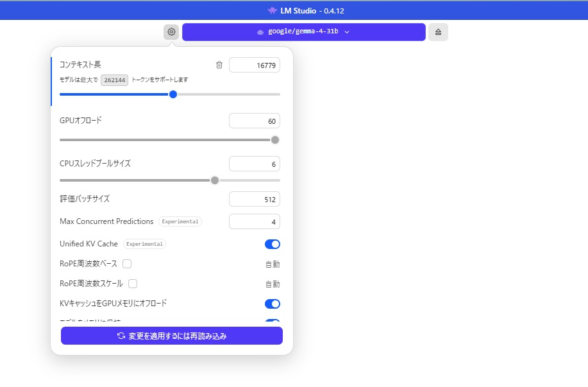Click the CPUスレッドプールサイズ slider handle
Image resolution: width=588 pixels, height=387 pixels.
[x=215, y=180]
